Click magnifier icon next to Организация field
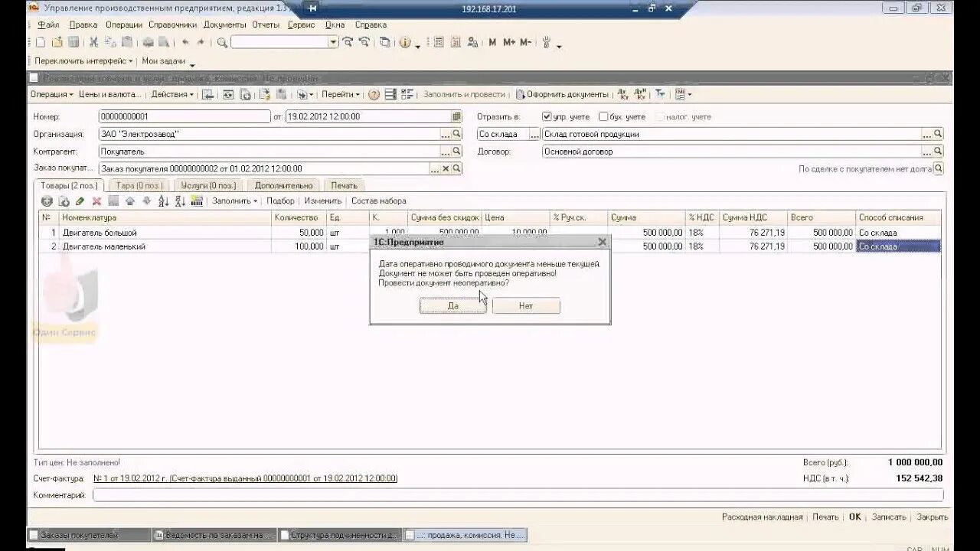 pyautogui.click(x=457, y=134)
